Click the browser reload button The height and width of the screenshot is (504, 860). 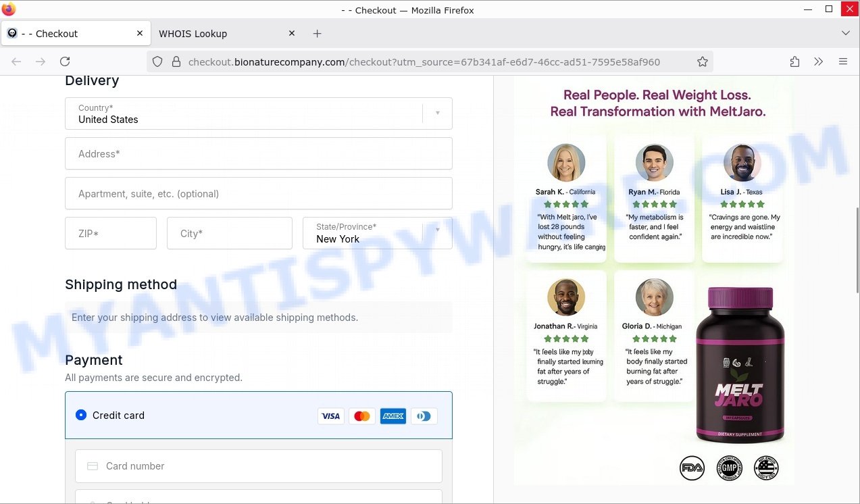click(x=65, y=61)
